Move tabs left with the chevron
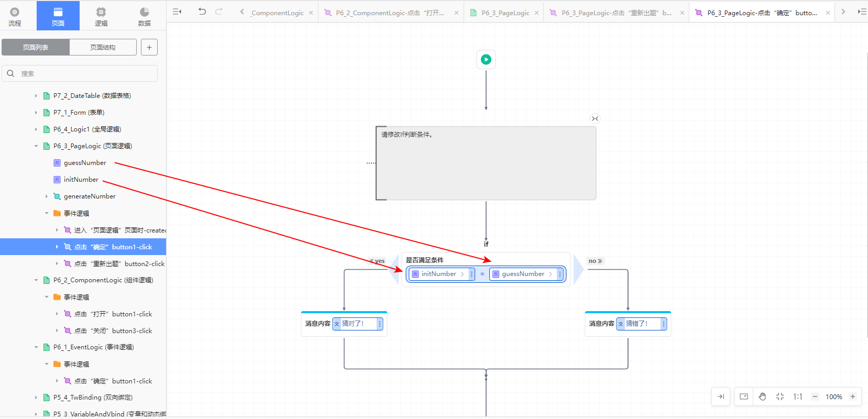 click(x=241, y=12)
